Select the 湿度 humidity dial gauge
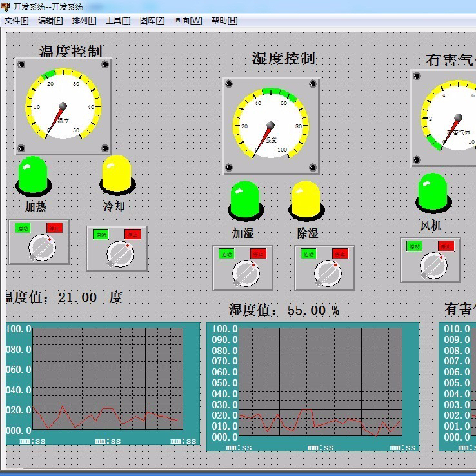 coord(271,126)
